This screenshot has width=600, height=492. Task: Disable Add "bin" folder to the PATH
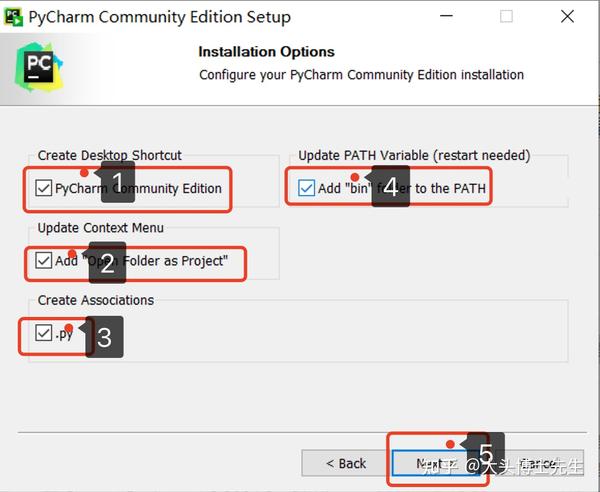pos(306,188)
